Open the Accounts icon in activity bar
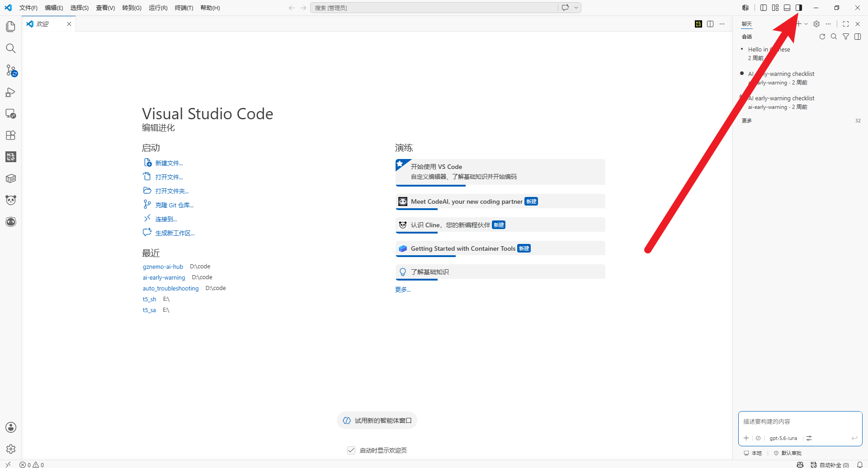This screenshot has height=468, width=868. 11,427
